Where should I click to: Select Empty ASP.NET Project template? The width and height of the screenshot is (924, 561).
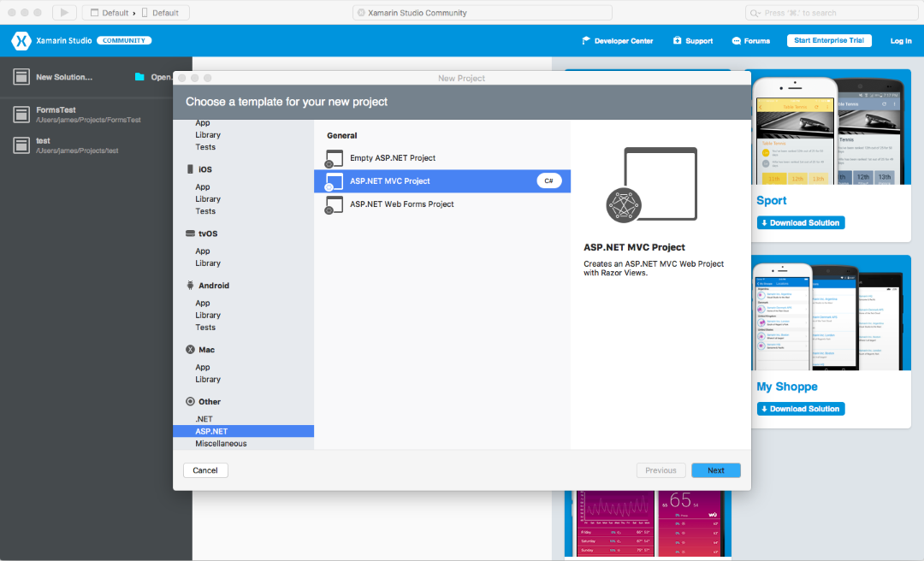pos(442,158)
